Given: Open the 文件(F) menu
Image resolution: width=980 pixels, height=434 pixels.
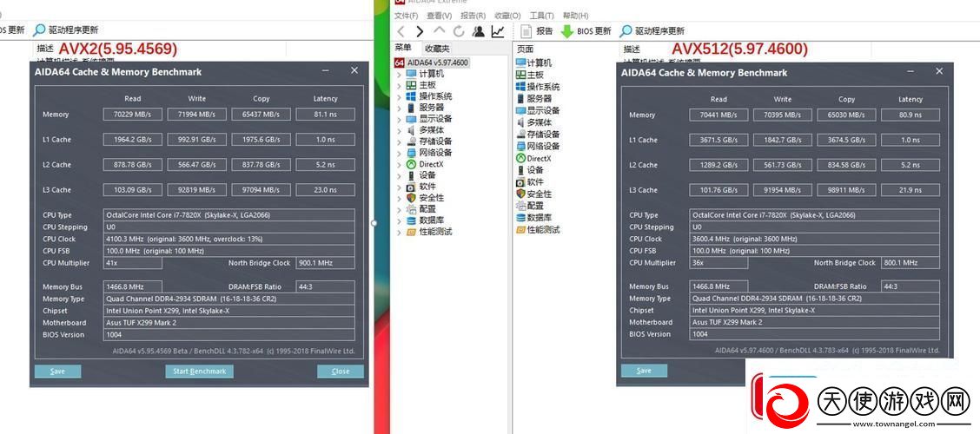Looking at the screenshot, I should [407, 16].
